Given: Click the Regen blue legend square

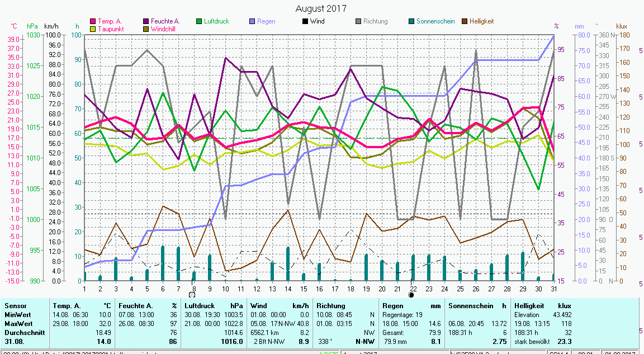Looking at the screenshot, I should (x=252, y=22).
